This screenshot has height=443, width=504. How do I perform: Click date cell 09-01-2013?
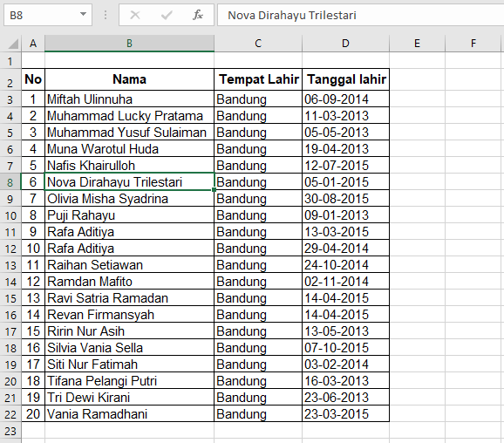point(346,215)
